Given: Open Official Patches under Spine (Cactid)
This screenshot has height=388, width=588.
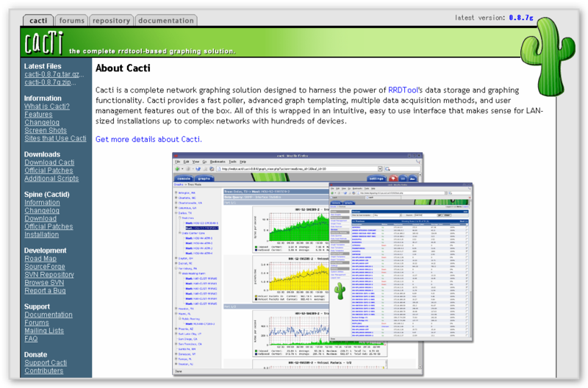Looking at the screenshot, I should tap(49, 226).
